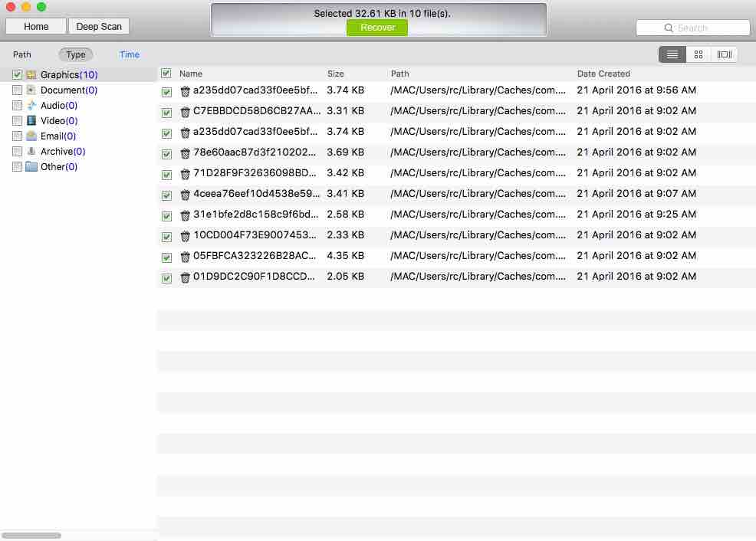Click the Other folder icon
The image size is (756, 541).
click(31, 167)
